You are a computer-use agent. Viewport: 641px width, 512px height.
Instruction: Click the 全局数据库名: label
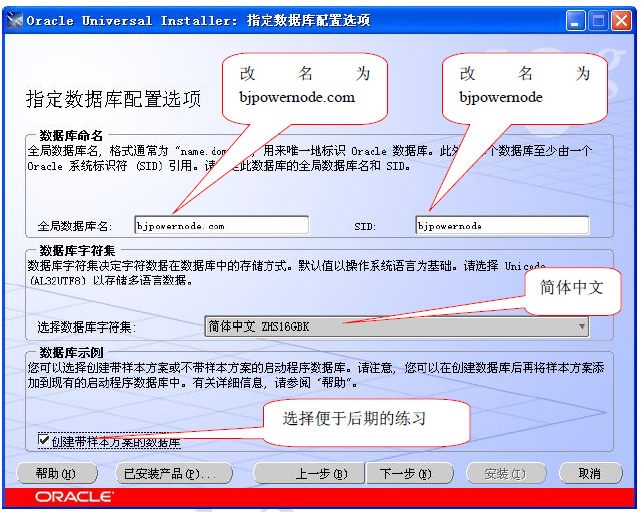point(75,226)
